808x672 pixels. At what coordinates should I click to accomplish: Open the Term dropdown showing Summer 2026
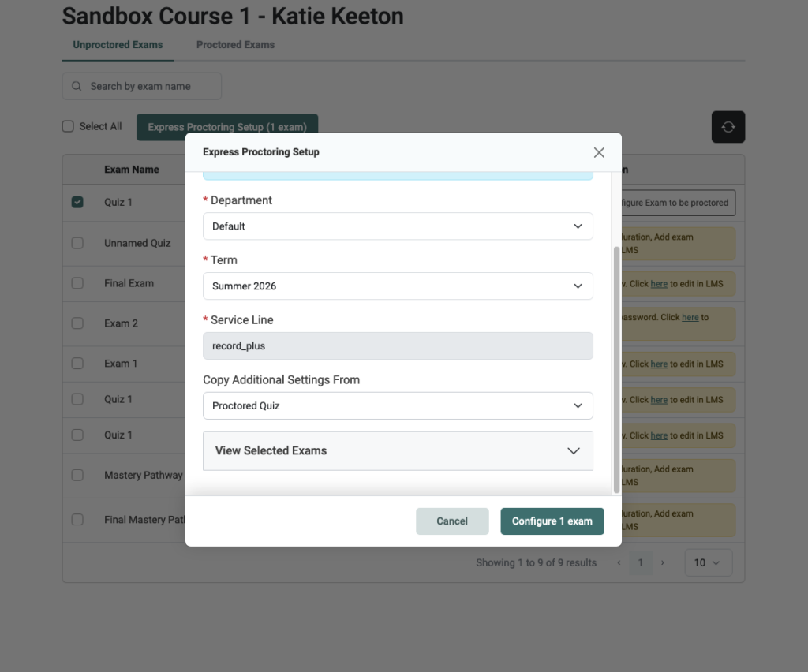pyautogui.click(x=398, y=286)
